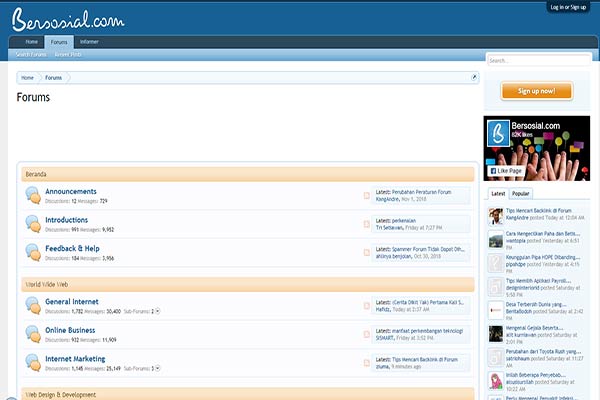The image size is (600, 400).
Task: Expand Internet Marketing sub-forums dropdown
Action: [x=157, y=368]
